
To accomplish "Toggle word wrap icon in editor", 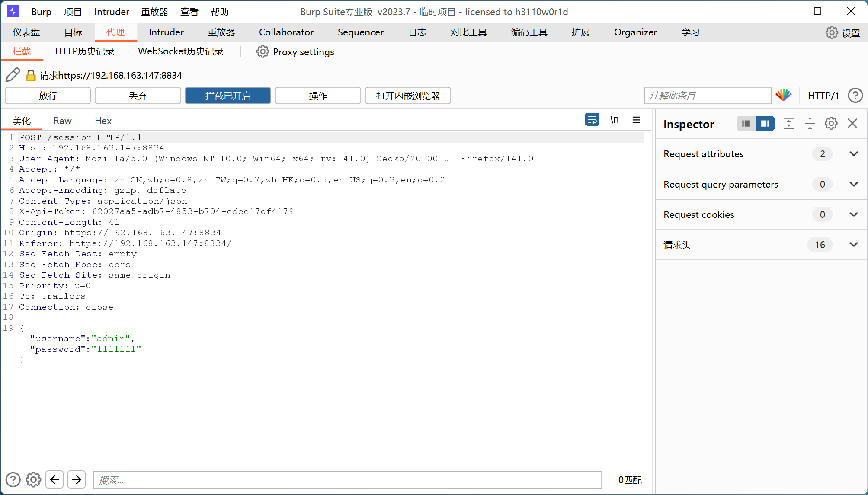I will pos(592,120).
